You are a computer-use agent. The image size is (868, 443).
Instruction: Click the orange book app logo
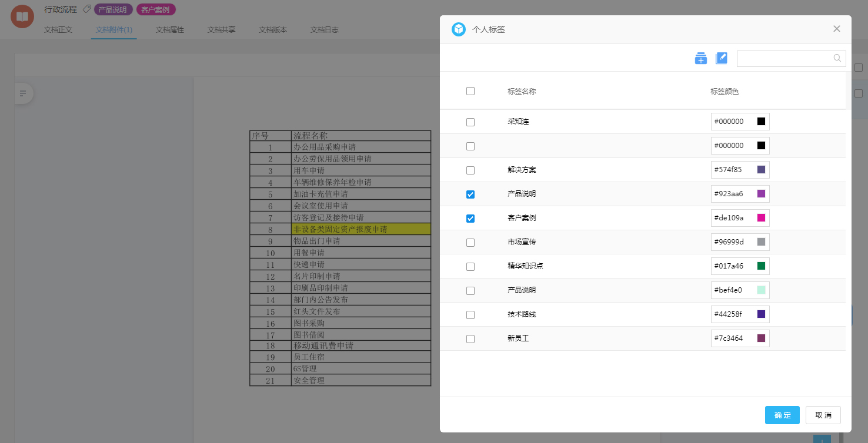click(x=22, y=16)
